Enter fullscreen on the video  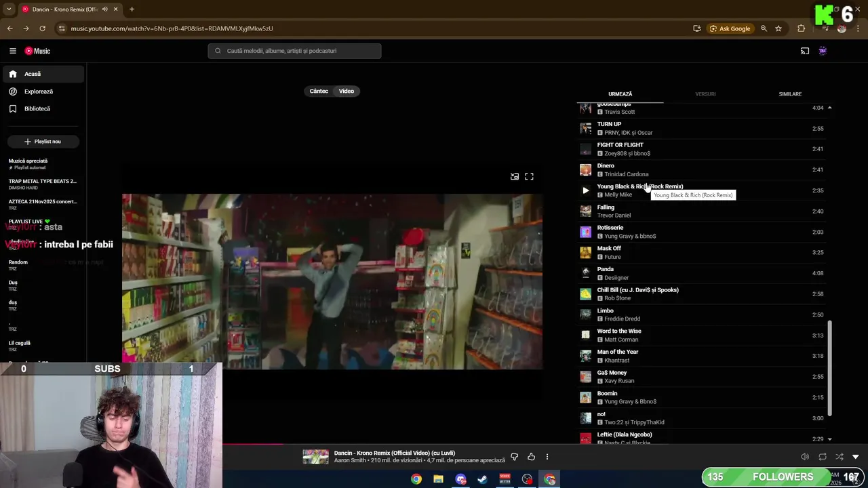point(529,176)
